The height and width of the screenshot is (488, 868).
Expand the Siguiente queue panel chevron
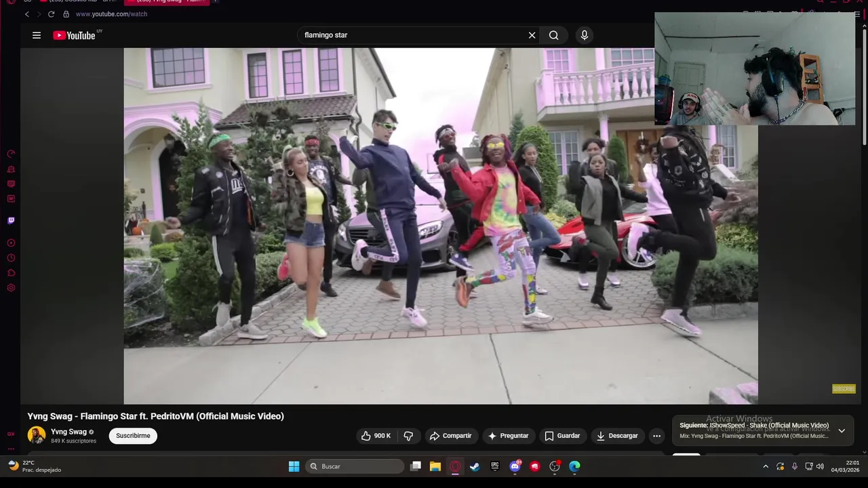pyautogui.click(x=842, y=431)
